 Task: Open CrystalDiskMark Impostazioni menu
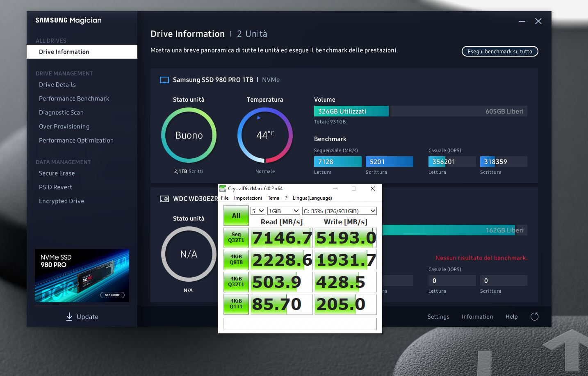[248, 198]
